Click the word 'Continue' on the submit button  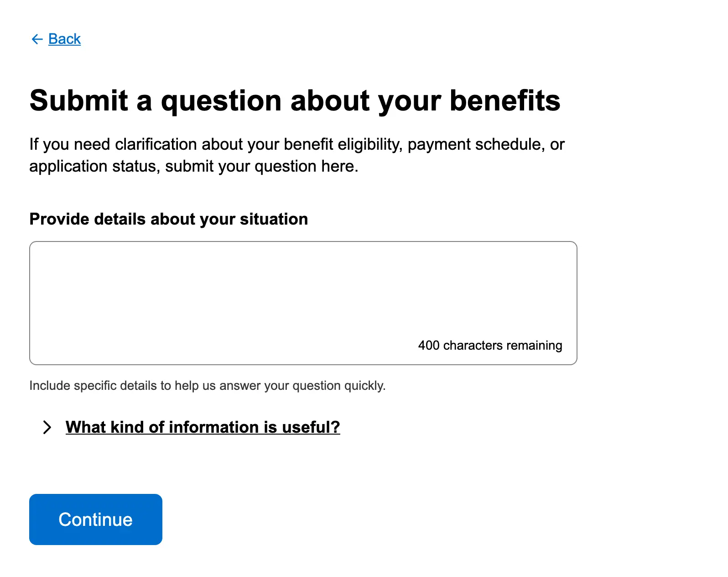(95, 519)
